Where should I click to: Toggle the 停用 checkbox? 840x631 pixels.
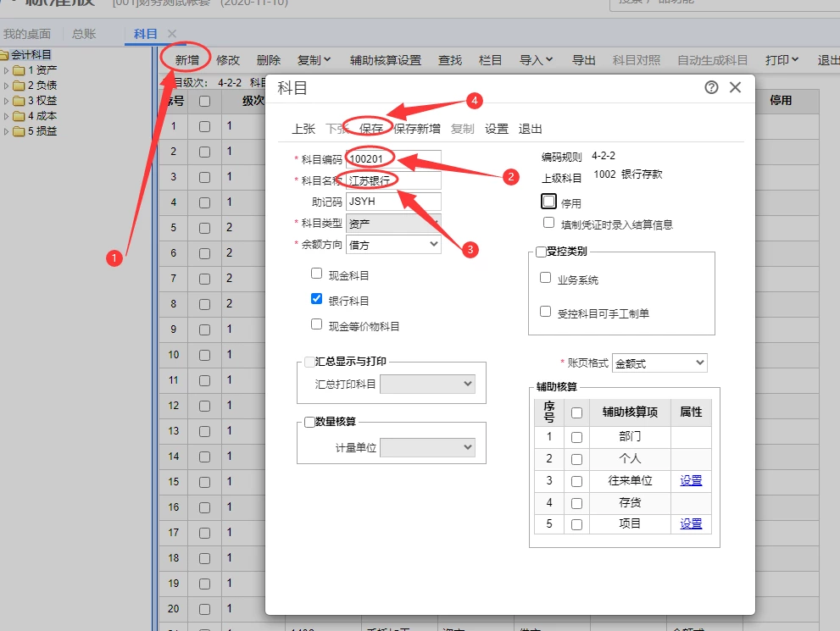pyautogui.click(x=549, y=202)
